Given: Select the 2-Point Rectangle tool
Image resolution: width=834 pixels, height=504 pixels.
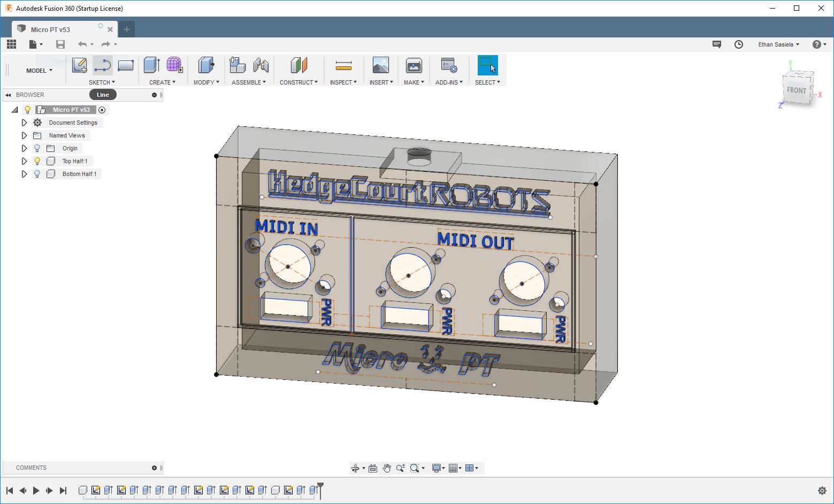Looking at the screenshot, I should point(126,65).
